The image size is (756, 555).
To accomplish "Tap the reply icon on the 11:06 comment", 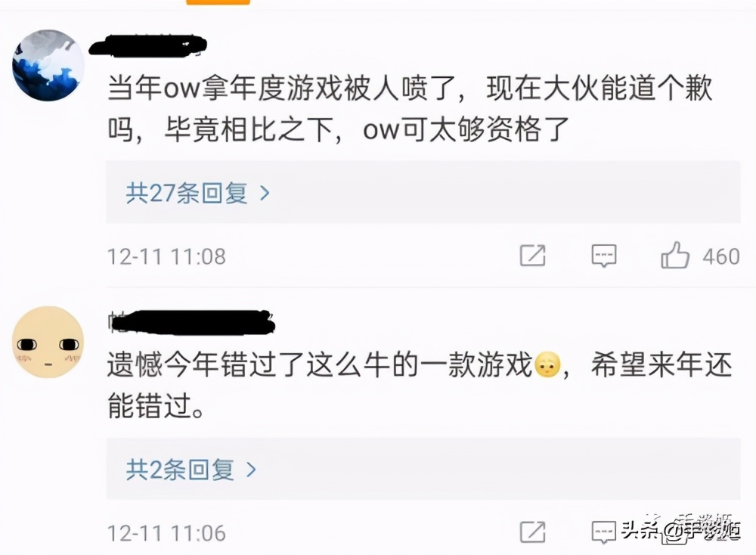I will [604, 532].
